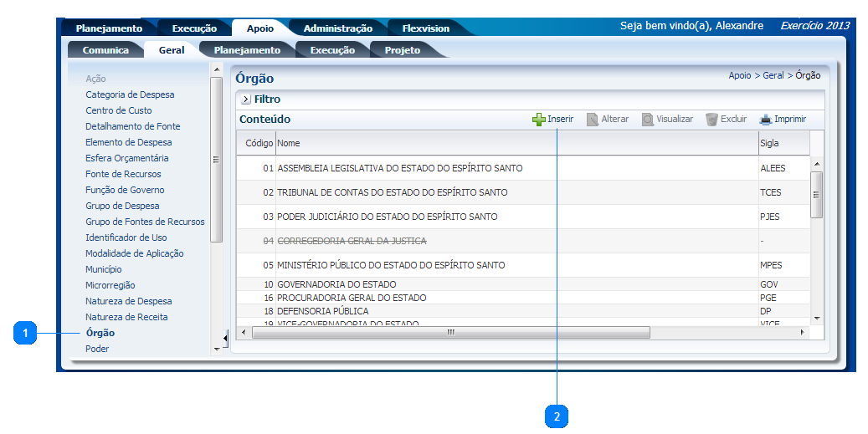Click the green plus Inserir icon
This screenshot has height=434, width=868.
pos(538,120)
